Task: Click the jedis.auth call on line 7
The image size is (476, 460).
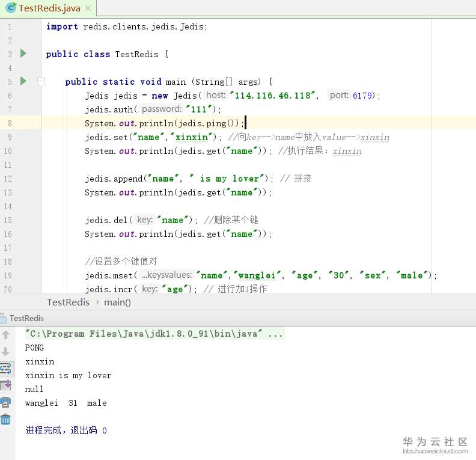Action: point(153,109)
